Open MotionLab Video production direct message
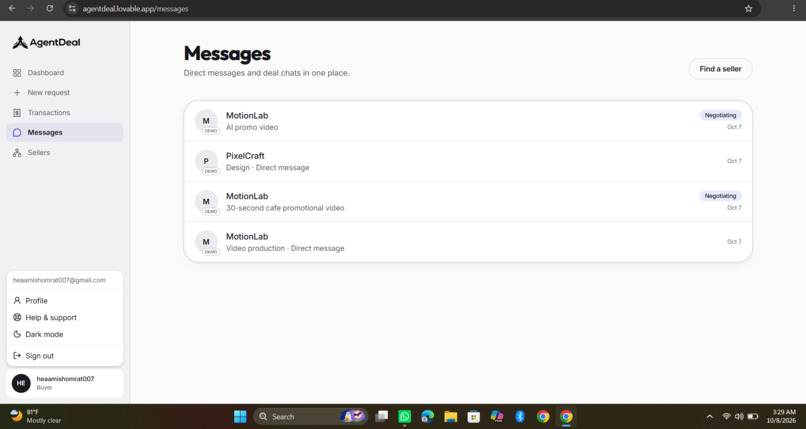The width and height of the screenshot is (806, 429). [x=468, y=242]
